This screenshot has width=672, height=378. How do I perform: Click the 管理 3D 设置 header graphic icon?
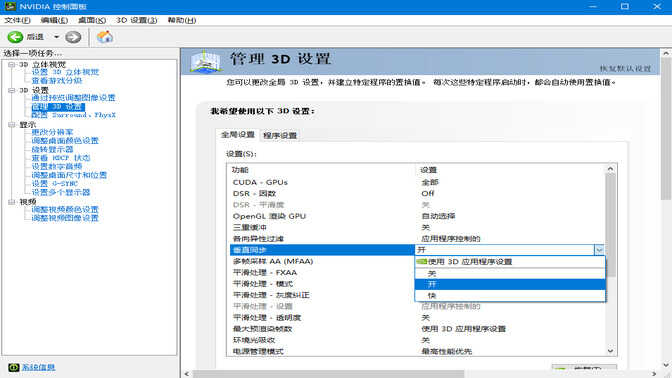point(206,62)
